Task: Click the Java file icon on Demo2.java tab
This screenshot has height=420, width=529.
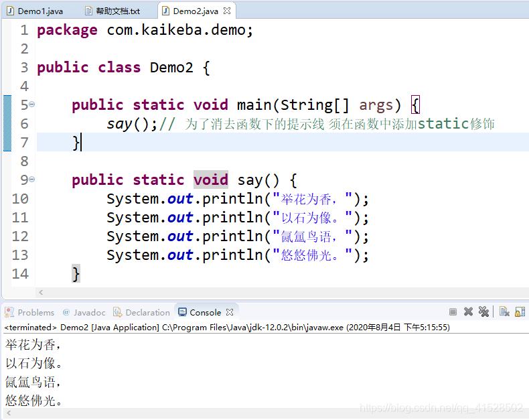Action: (x=165, y=11)
